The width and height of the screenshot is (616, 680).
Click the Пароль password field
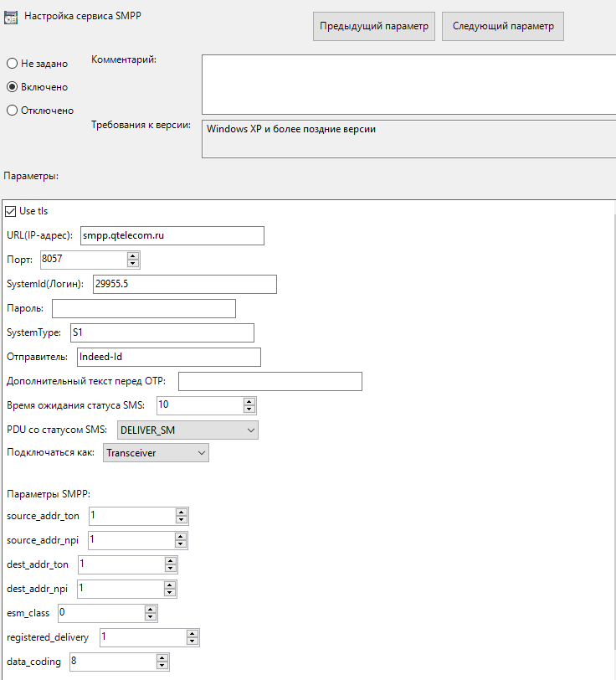pyautogui.click(x=143, y=309)
